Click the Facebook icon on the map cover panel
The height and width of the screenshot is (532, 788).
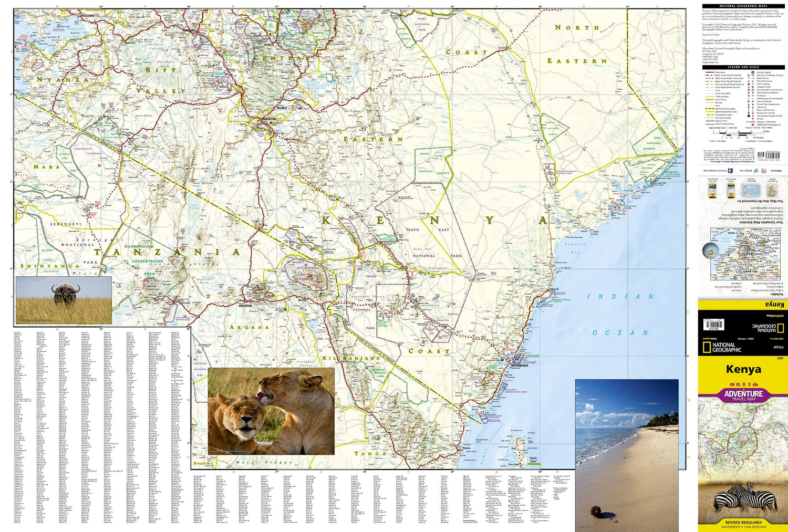point(730,171)
